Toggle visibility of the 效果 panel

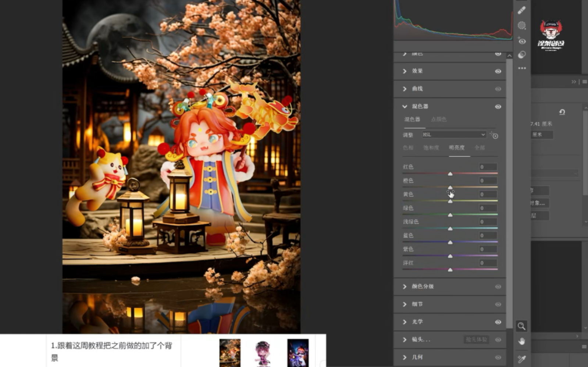click(498, 71)
